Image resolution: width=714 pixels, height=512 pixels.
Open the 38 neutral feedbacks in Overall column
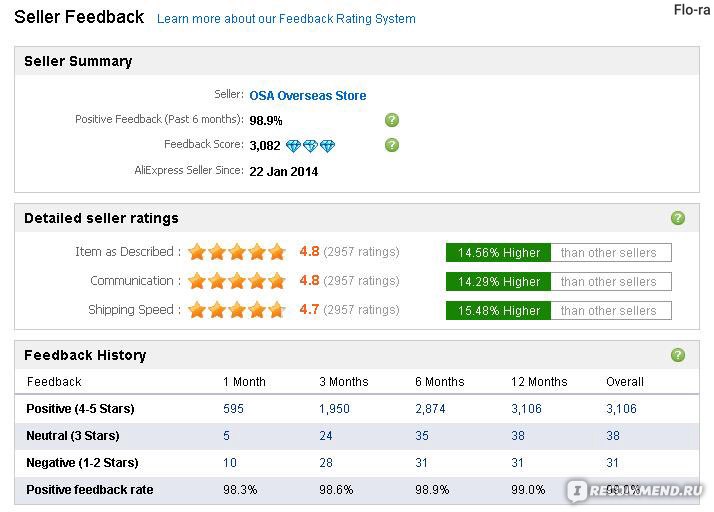613,436
